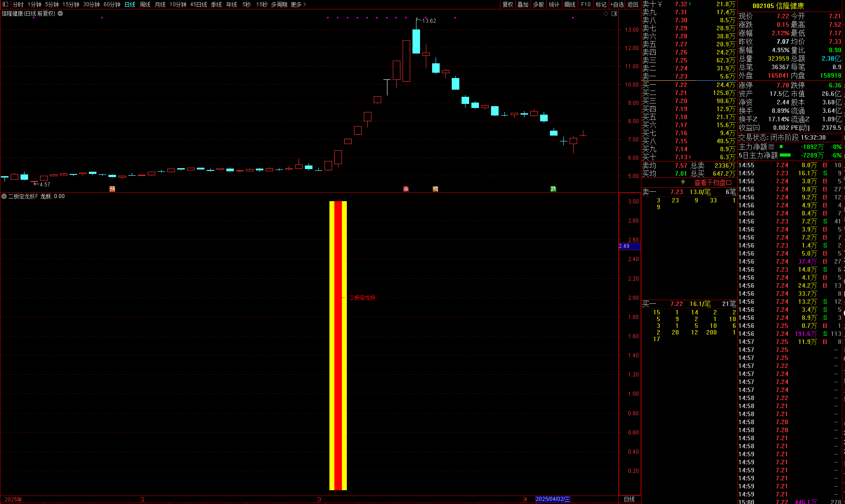Switch chart to 5秒 period

pyautogui.click(x=246, y=4)
